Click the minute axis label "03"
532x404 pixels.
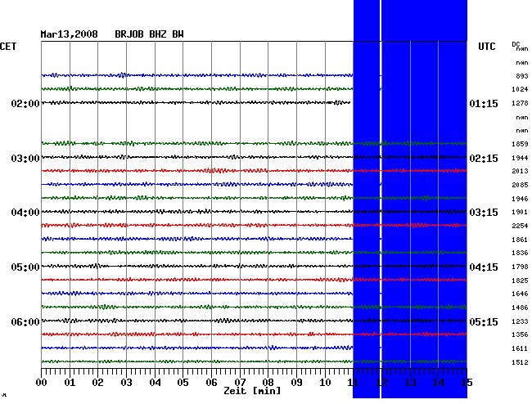pos(126,383)
